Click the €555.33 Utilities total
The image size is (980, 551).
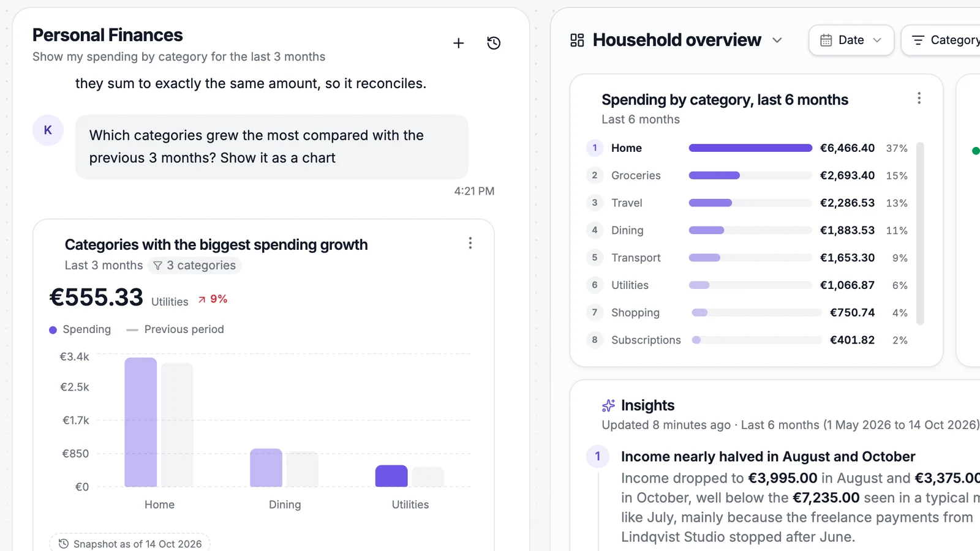(x=96, y=298)
